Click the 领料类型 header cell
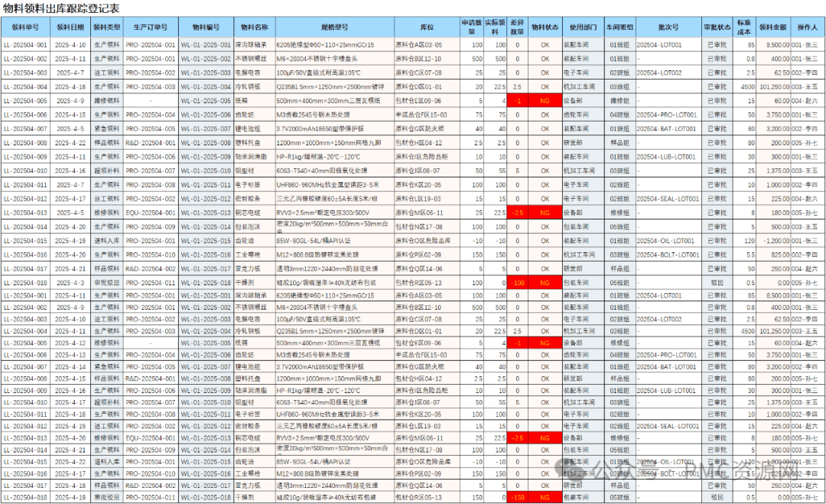The width and height of the screenshot is (826, 504). click(107, 28)
